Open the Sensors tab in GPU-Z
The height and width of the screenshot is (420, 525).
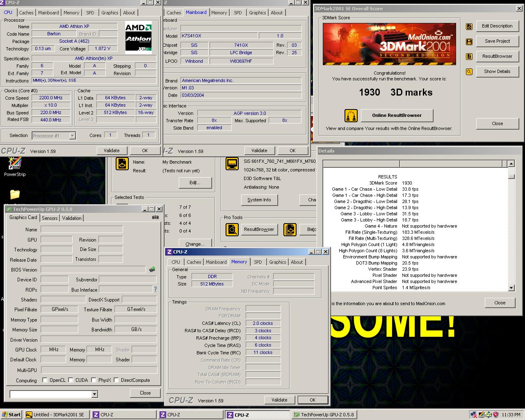[50, 218]
